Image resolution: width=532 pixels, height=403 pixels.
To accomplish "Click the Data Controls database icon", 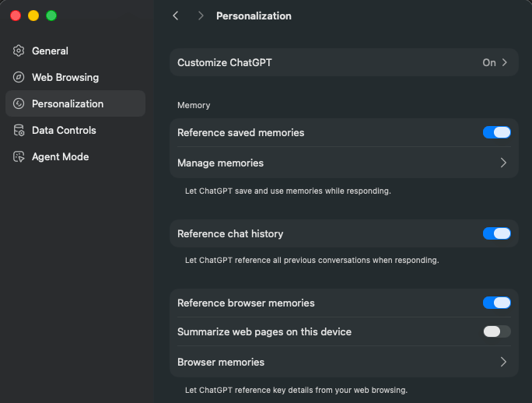I will tap(19, 130).
